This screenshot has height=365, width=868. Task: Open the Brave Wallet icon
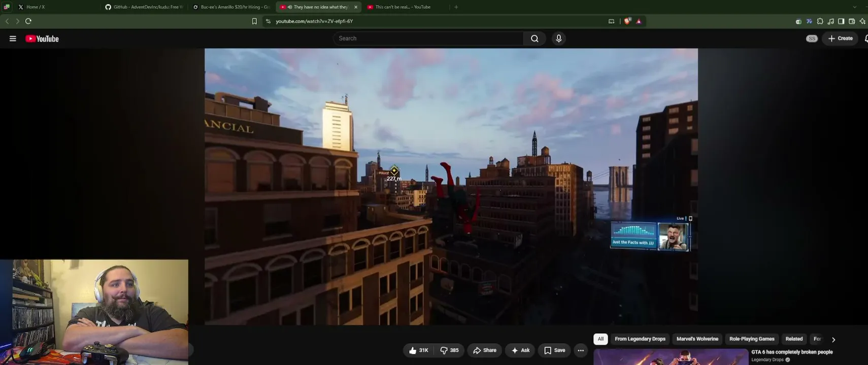852,21
